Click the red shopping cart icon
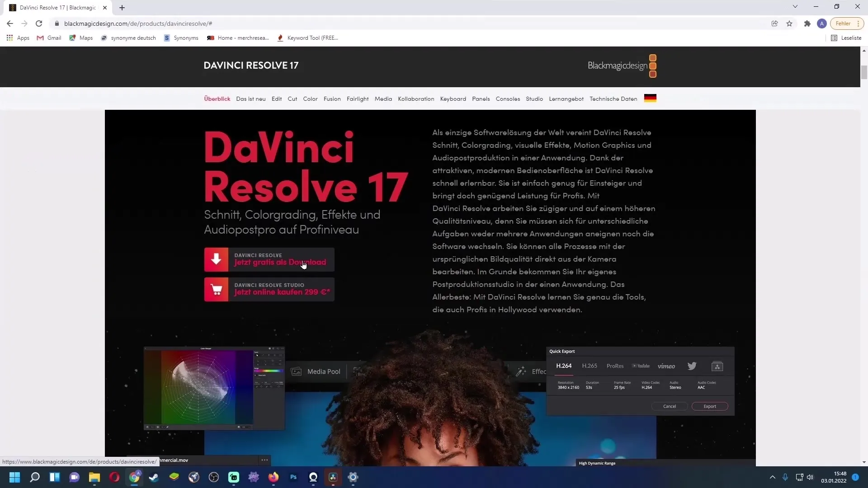The height and width of the screenshot is (488, 868). click(216, 290)
